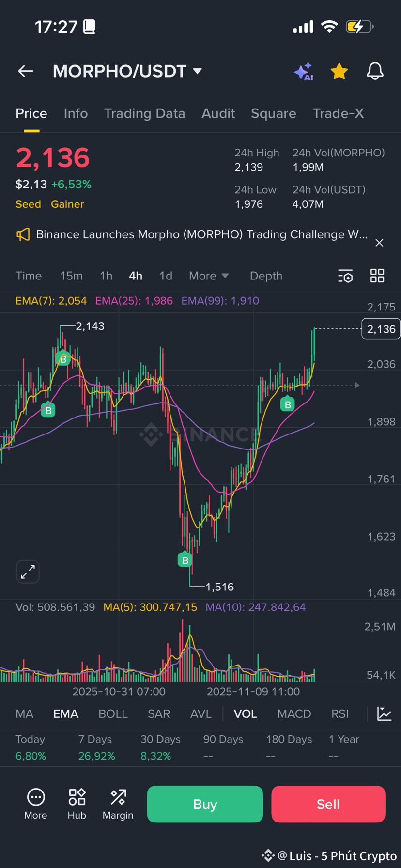Viewport: 401px width, 868px height.
Task: Open the MORPHO/USDT pair dropdown
Action: tap(127, 71)
